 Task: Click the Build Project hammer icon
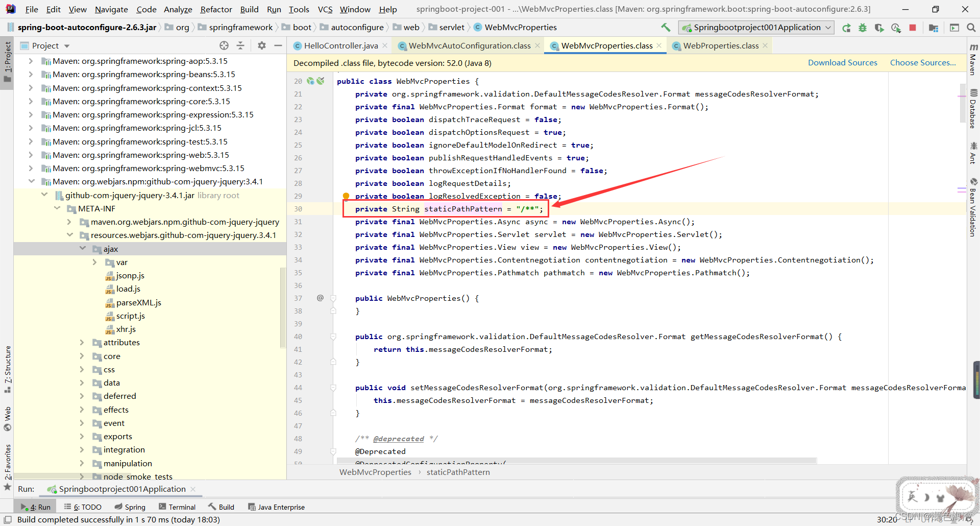pos(666,27)
